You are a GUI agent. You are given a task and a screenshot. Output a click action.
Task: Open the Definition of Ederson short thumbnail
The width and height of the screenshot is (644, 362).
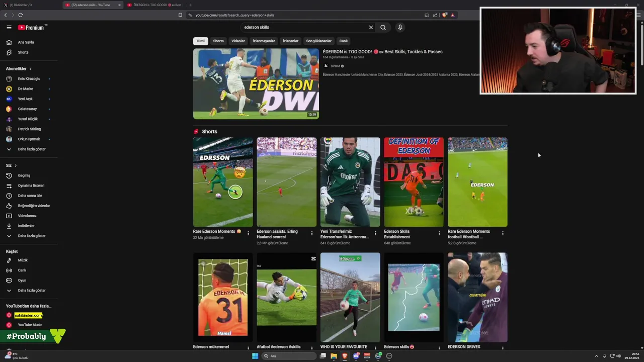point(414,182)
